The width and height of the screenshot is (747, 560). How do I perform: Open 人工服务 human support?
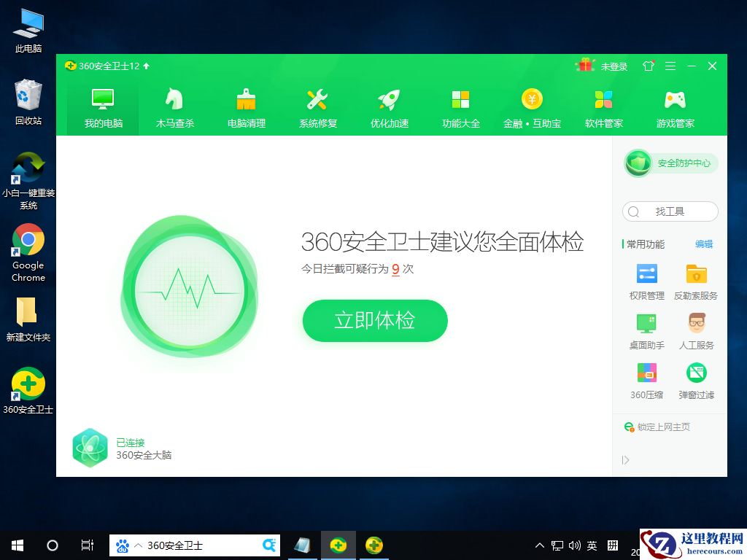[695, 330]
